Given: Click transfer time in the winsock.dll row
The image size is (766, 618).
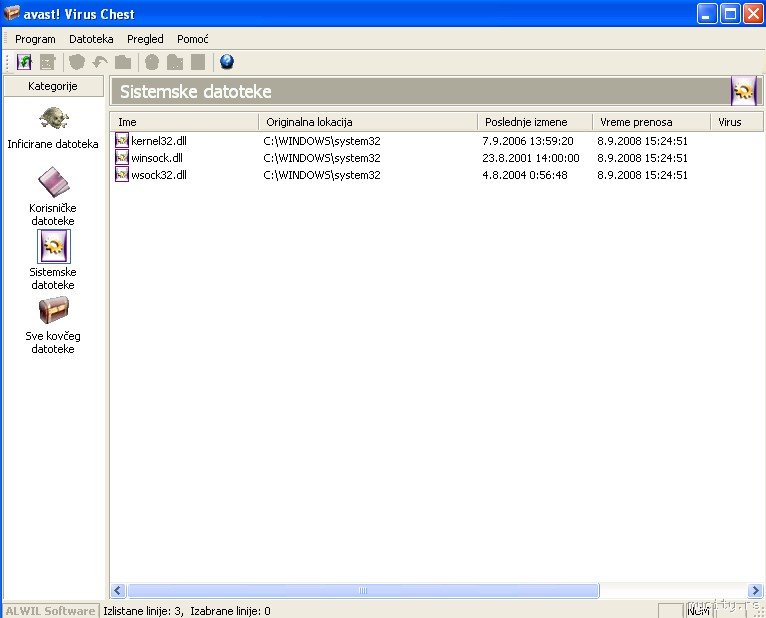Looking at the screenshot, I should click(x=642, y=158).
